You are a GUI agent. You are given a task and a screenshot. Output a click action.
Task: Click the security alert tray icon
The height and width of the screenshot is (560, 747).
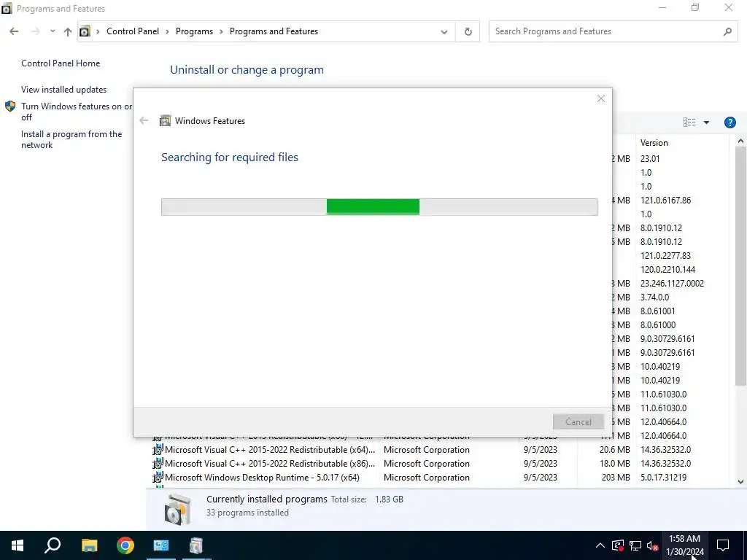tap(617, 545)
